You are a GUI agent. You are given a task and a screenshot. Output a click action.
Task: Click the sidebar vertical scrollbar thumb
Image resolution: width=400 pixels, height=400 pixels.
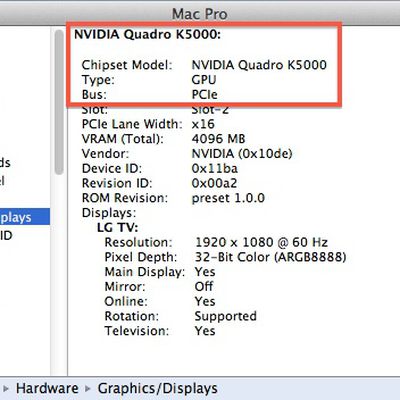pyautogui.click(x=59, y=102)
